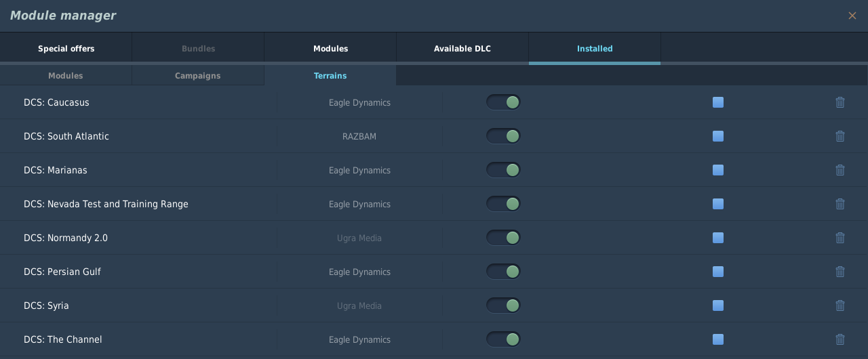Select the Bundles tab
Screen dimensions: 868x359
point(198,49)
